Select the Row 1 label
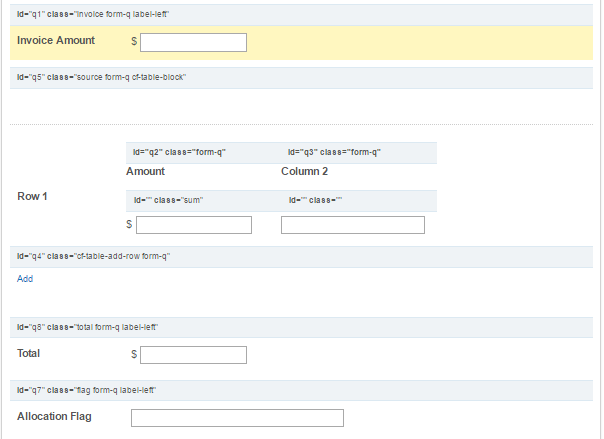The width and height of the screenshot is (604, 439). 33,196
